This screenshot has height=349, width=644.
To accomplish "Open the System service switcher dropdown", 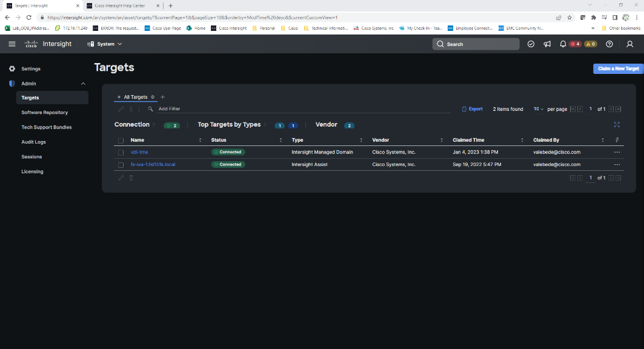I will (105, 44).
